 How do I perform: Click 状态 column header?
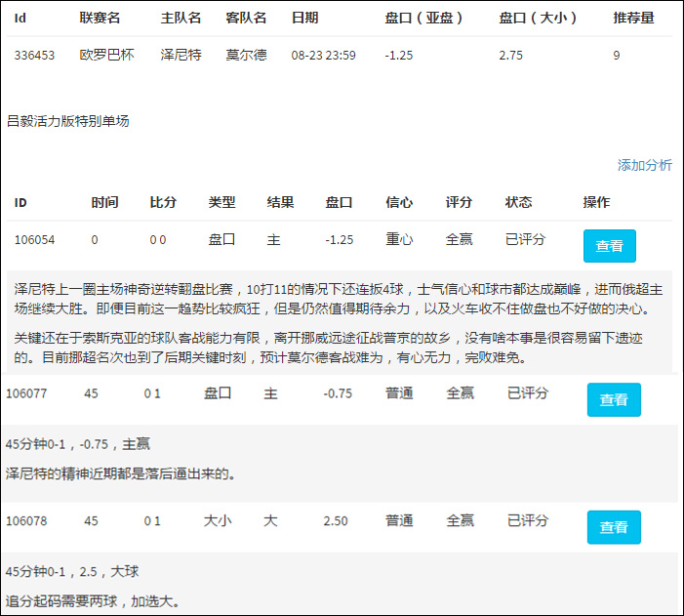(x=519, y=202)
